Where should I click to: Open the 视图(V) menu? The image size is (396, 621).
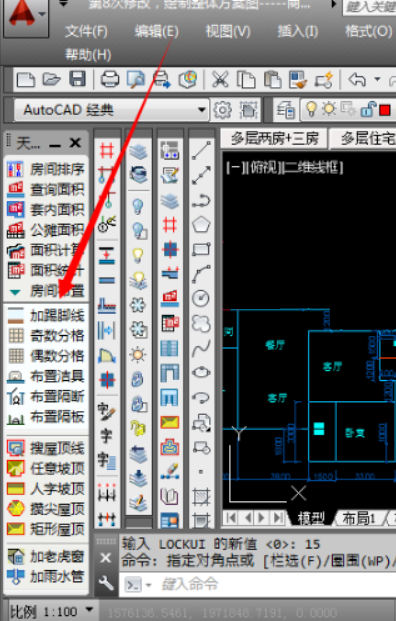(x=228, y=31)
